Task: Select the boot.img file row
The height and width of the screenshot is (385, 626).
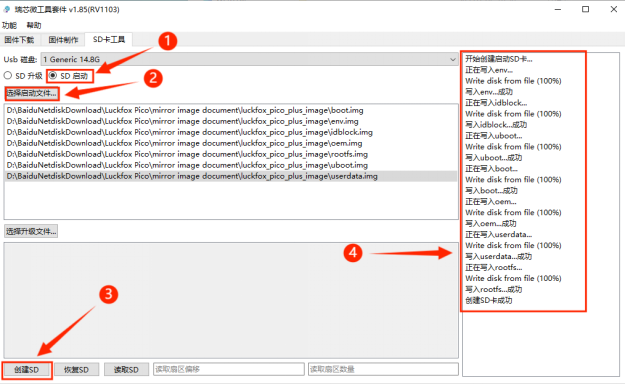Action: (231, 110)
